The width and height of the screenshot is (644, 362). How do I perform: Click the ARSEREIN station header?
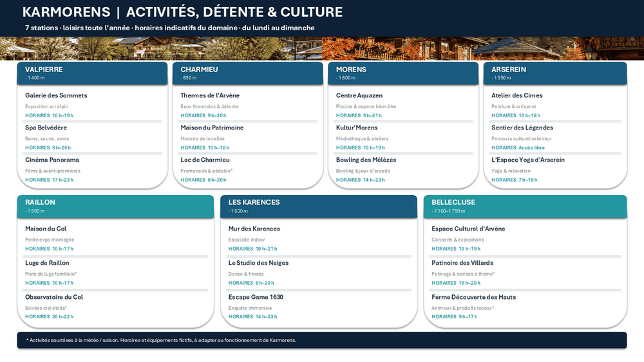(555, 73)
